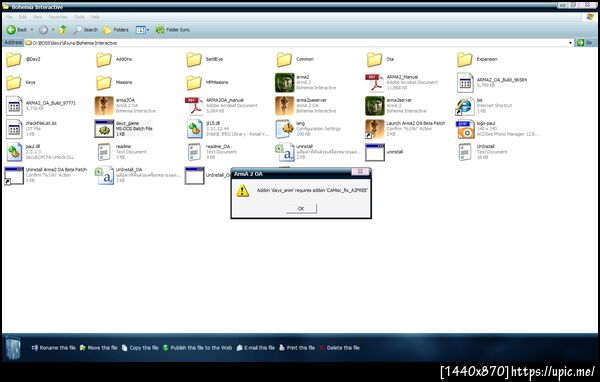Select the ijl15.dll library file
This screenshot has width=600, height=382.
pos(228,129)
